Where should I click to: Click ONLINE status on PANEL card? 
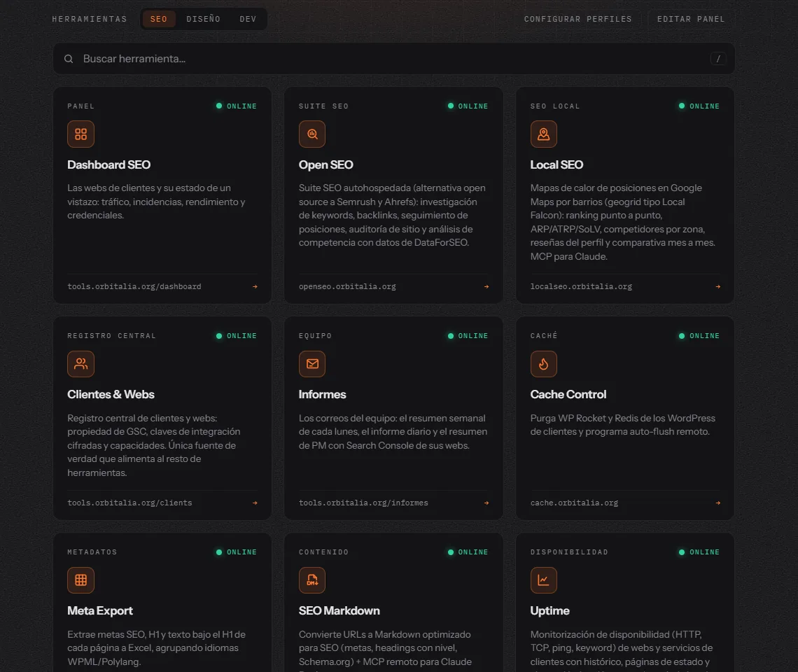(x=237, y=106)
